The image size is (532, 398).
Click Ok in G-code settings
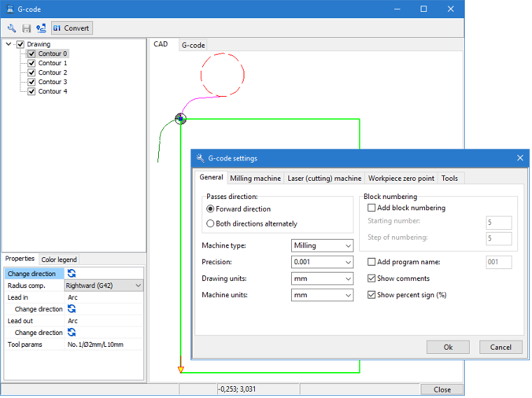click(x=448, y=347)
